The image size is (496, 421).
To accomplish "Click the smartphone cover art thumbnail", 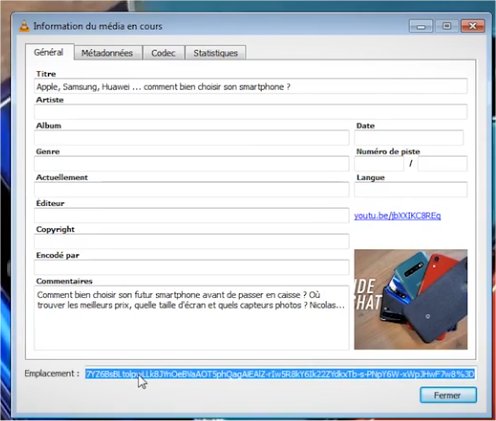I will tap(411, 299).
